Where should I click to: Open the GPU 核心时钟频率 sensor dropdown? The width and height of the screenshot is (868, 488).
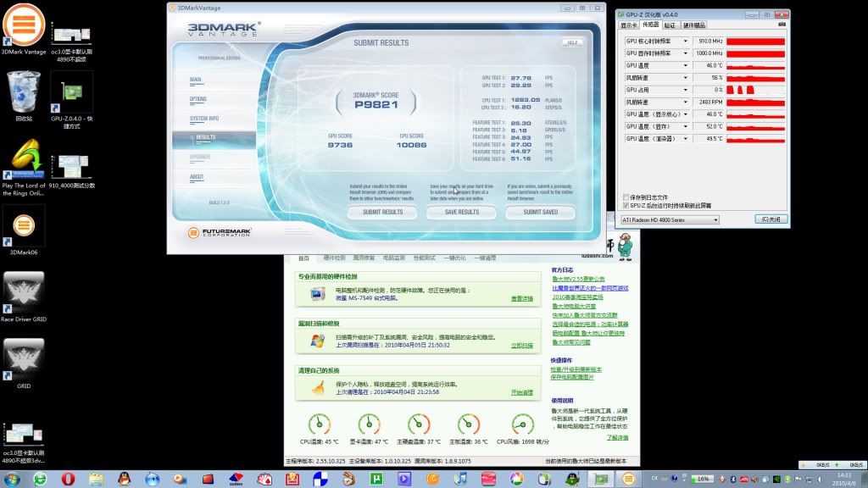point(685,41)
